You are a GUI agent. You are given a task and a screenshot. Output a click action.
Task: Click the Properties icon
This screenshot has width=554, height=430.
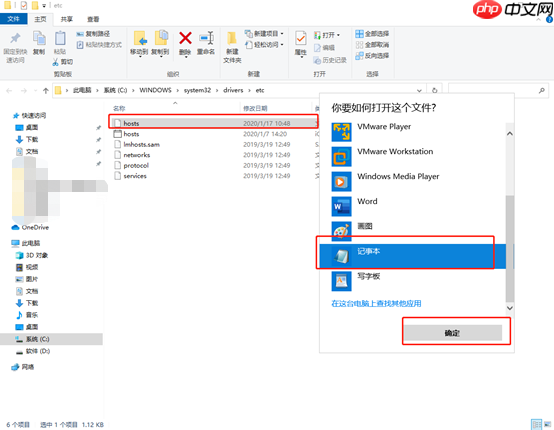(x=301, y=39)
